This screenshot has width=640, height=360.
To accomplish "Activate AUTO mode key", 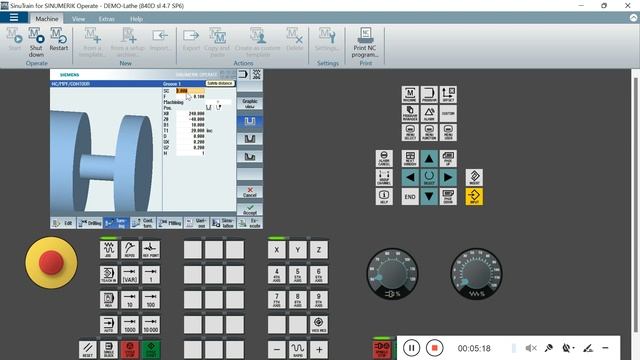I will coord(109,325).
